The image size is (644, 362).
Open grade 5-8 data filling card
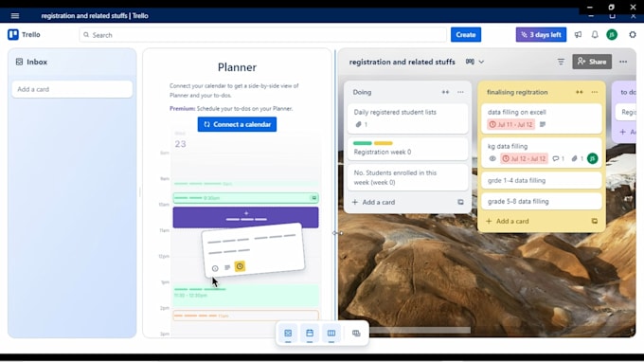(542, 201)
